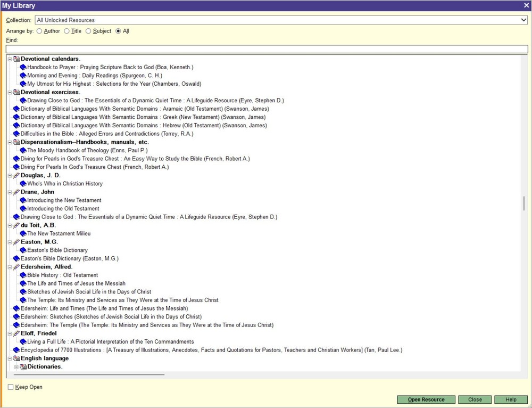Screen dimensions: 532x408
Task: Click the book icon beside Bible History : Old Testament
Action: coord(23,275)
